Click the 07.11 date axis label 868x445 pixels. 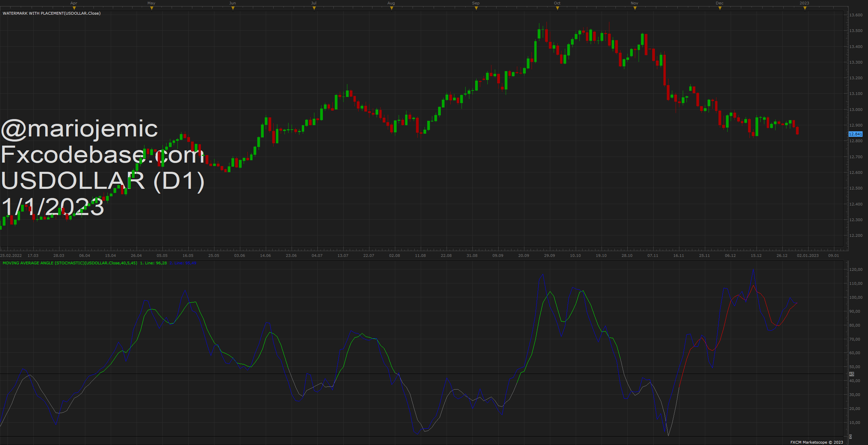pos(653,256)
